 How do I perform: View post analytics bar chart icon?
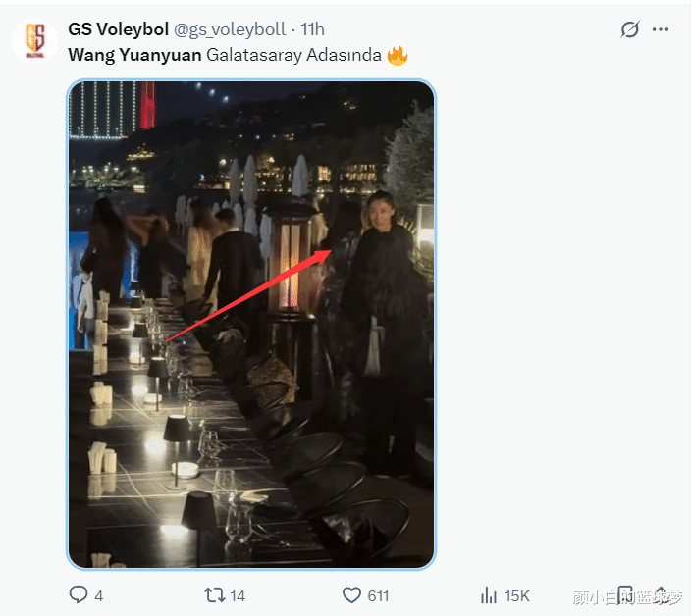coord(489,594)
